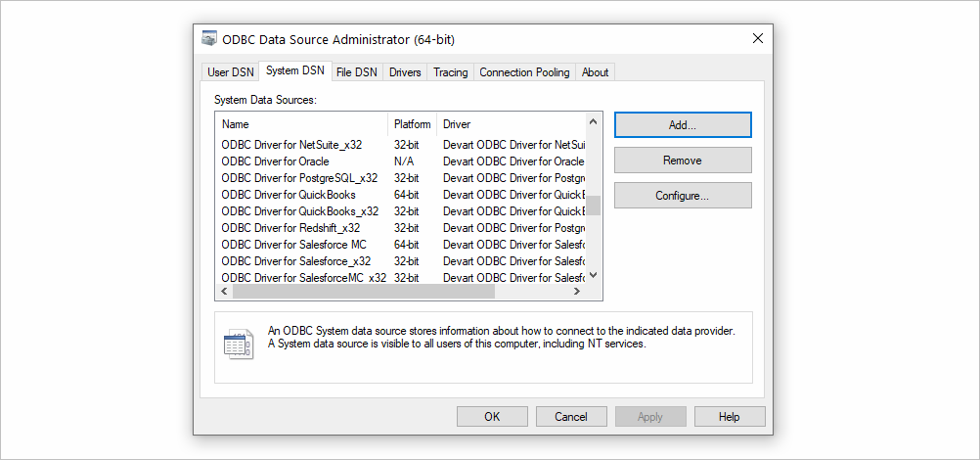Click 64-bit cell in Salesforce MC row

pyautogui.click(x=406, y=244)
